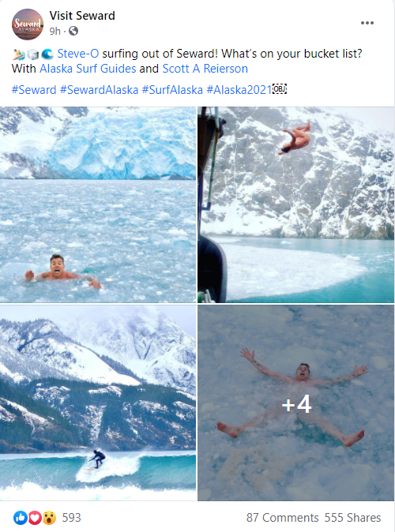The image size is (395, 532).
Task: Select the #Seward hashtag
Action: click(x=34, y=90)
